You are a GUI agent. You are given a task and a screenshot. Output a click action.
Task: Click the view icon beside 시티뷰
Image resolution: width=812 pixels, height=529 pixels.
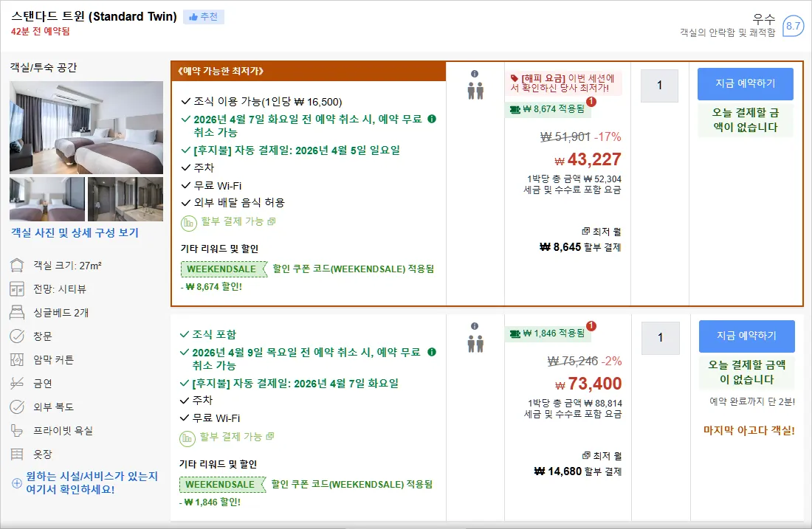coord(17,288)
